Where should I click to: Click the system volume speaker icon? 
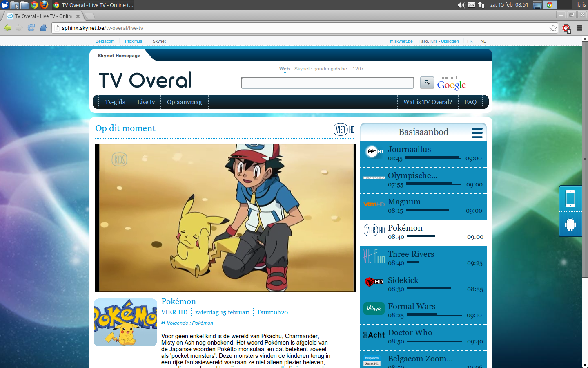(x=461, y=5)
